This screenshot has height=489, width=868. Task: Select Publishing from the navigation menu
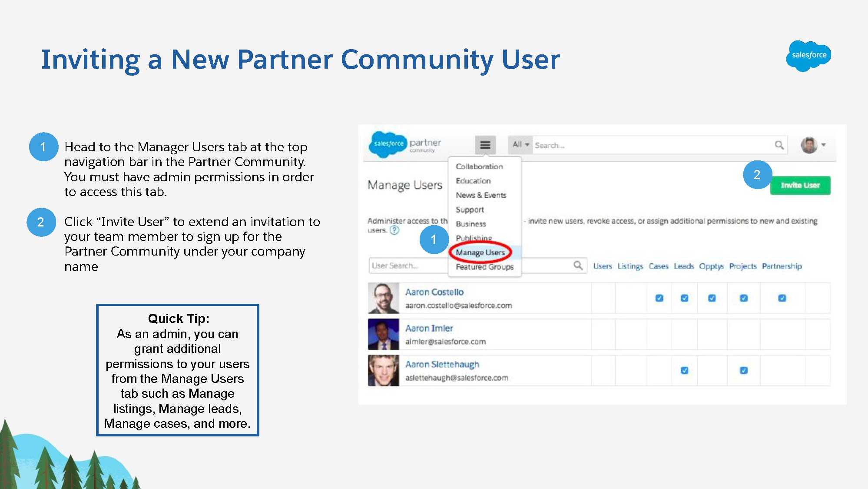pos(474,238)
